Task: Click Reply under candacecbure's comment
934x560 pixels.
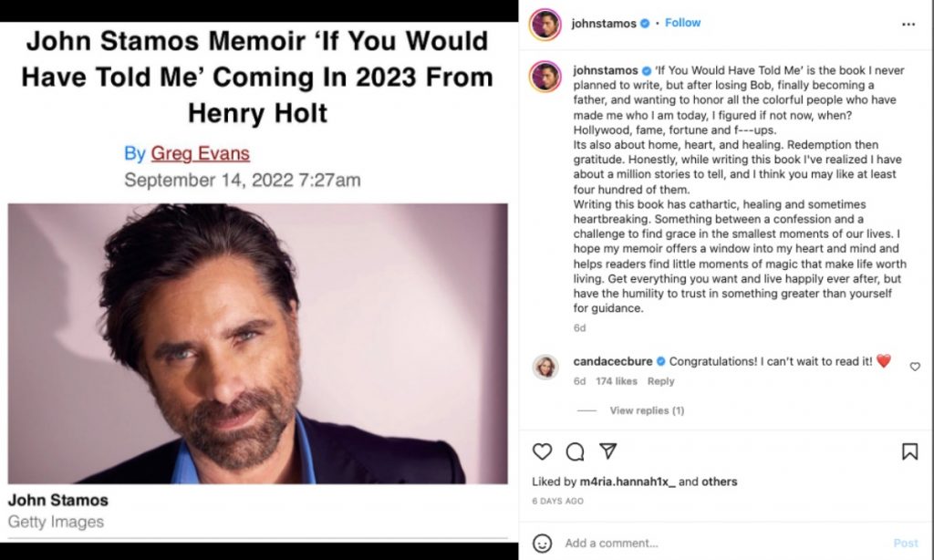Action: point(660,381)
